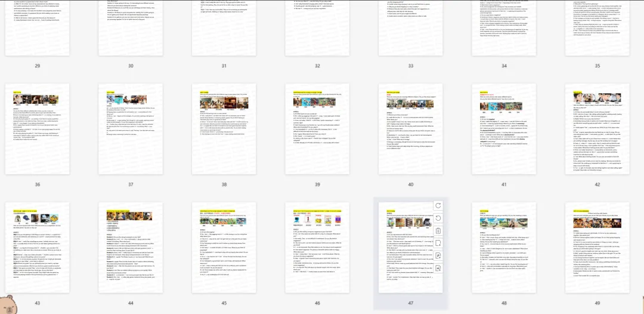The height and width of the screenshot is (314, 644).
Task: Select page 30 thumbnail
Action: tap(131, 28)
